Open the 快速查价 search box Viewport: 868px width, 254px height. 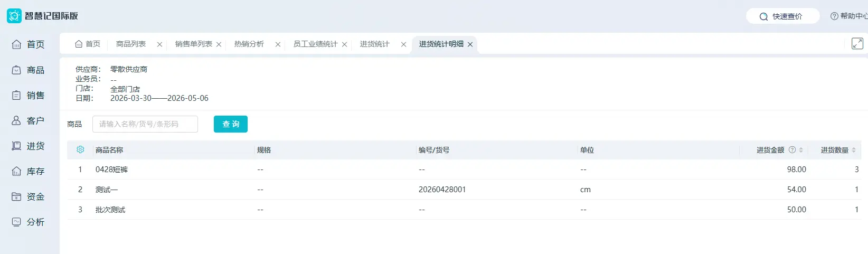[x=782, y=16]
